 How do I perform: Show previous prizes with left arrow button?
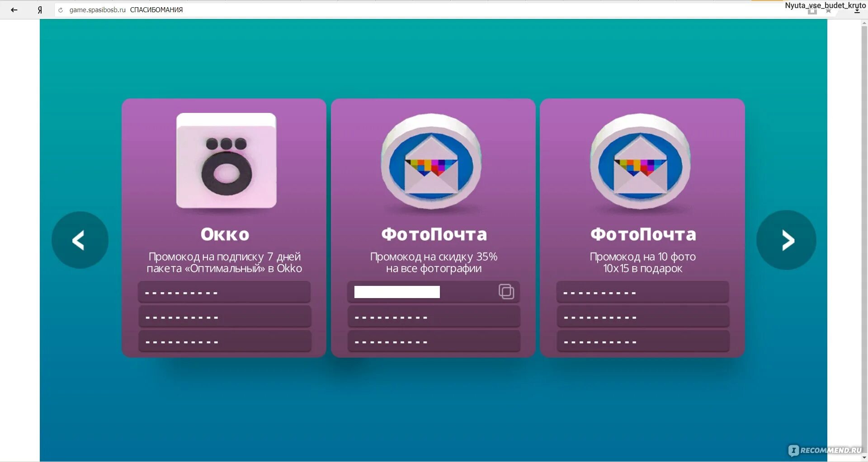tap(80, 240)
